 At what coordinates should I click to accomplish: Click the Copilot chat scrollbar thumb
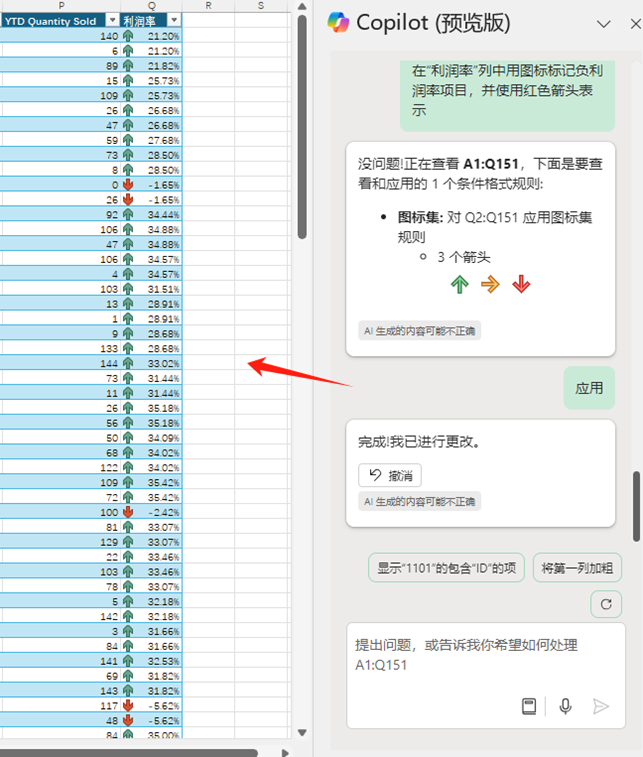coord(637,506)
